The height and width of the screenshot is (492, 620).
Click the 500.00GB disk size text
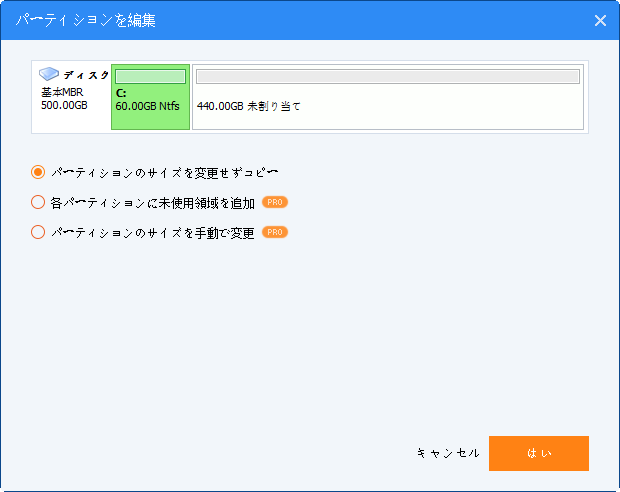[64, 105]
